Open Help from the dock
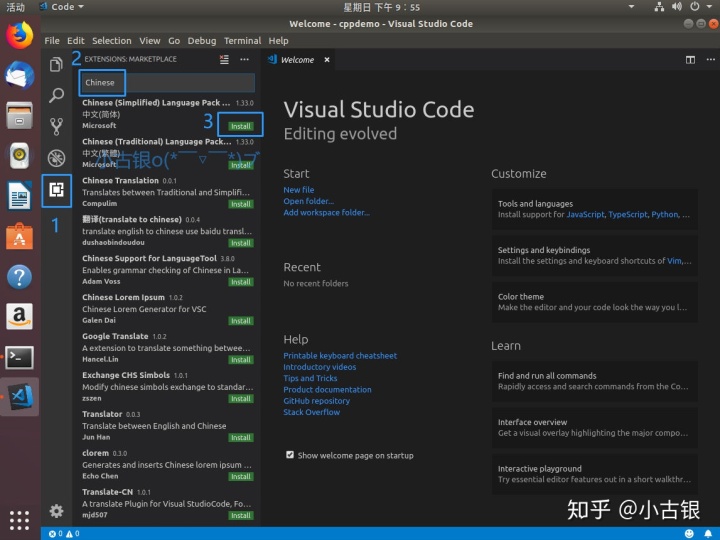The image size is (720, 540). tap(19, 277)
